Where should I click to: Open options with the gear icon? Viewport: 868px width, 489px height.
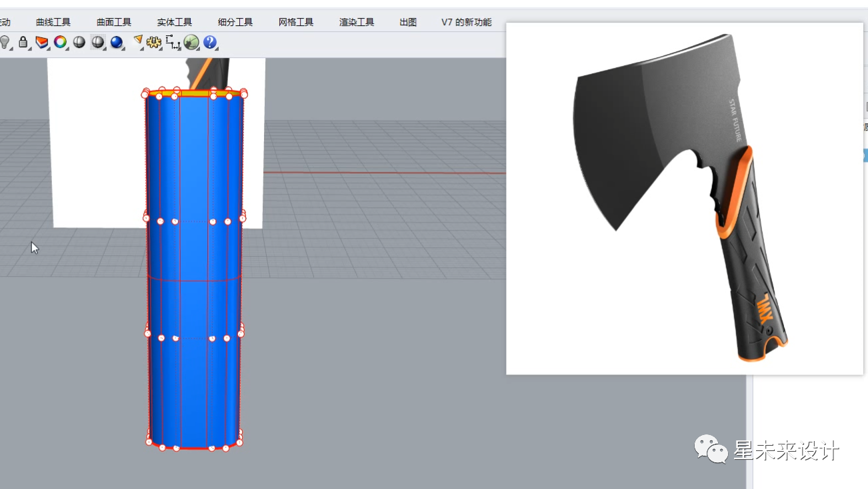click(154, 43)
